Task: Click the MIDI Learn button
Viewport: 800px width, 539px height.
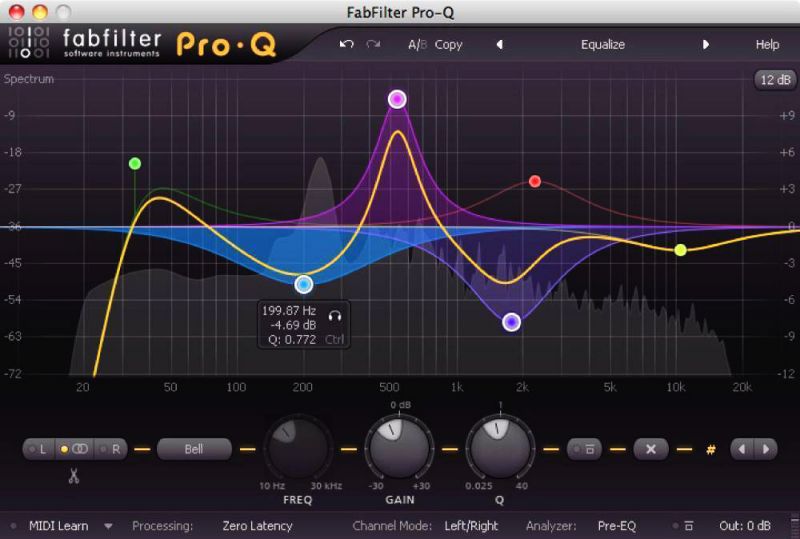Action: (x=58, y=526)
